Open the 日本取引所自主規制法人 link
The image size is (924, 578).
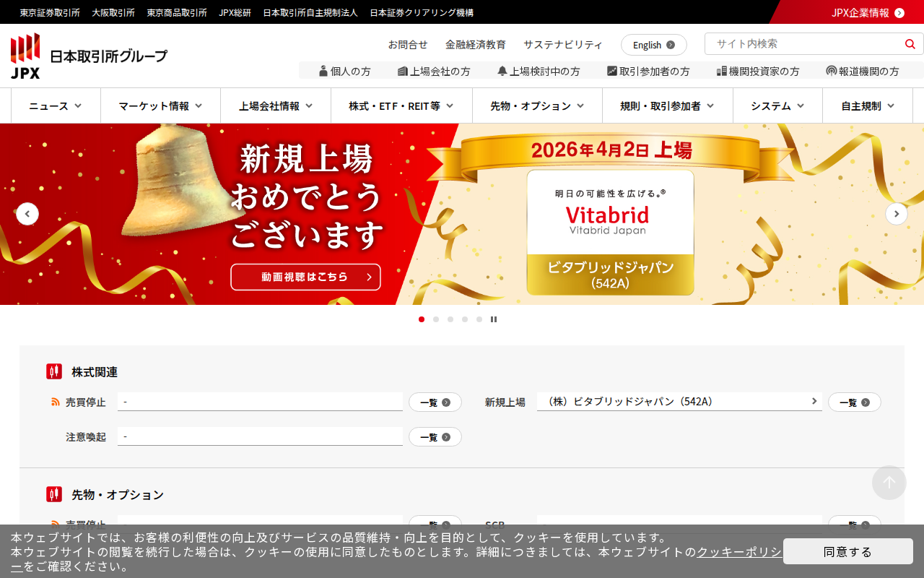click(x=310, y=12)
